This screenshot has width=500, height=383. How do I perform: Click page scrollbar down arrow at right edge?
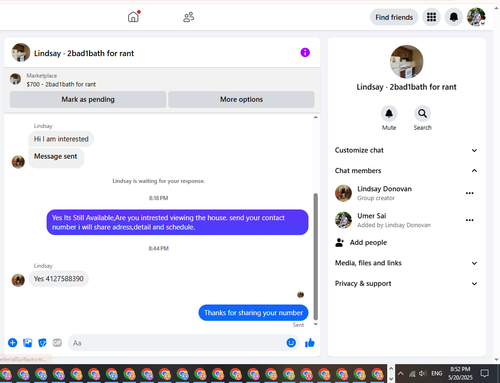(497, 360)
